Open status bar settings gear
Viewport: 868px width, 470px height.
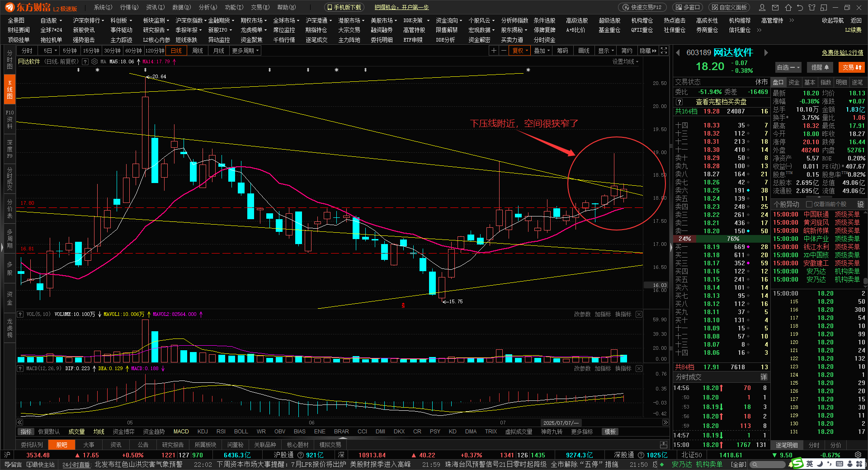coord(858,455)
